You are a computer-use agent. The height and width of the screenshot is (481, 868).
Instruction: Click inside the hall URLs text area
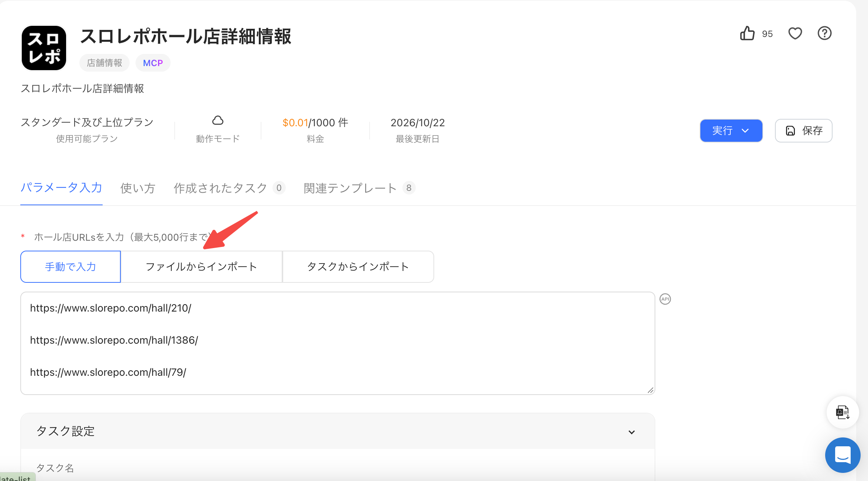point(338,343)
